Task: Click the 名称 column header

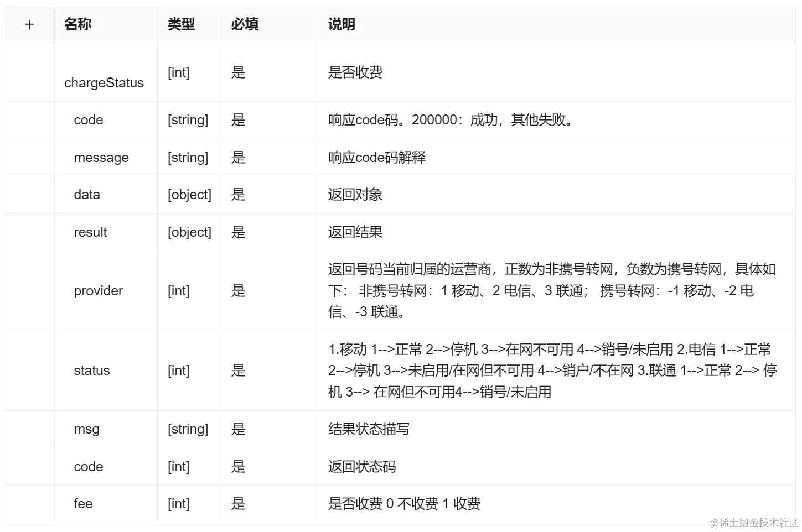Action: [x=77, y=24]
